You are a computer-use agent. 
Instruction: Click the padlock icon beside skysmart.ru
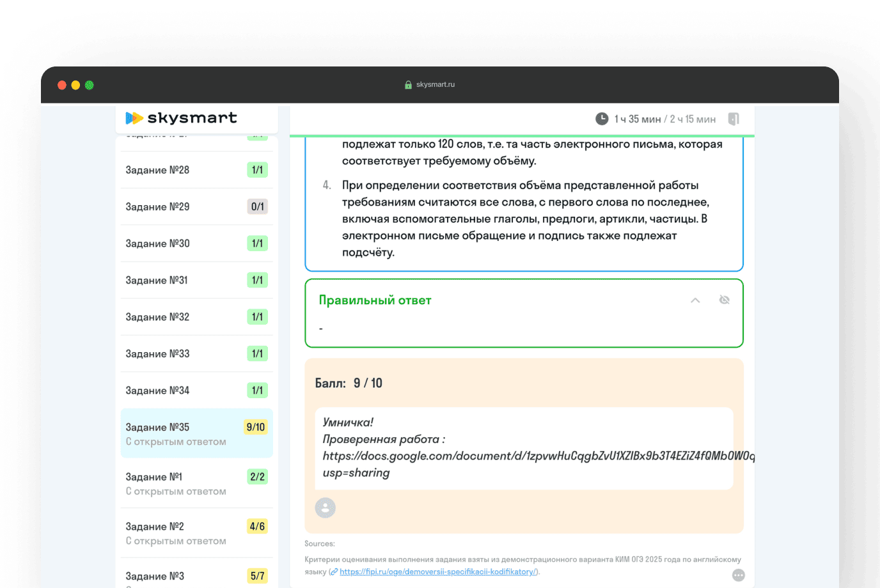coord(408,84)
